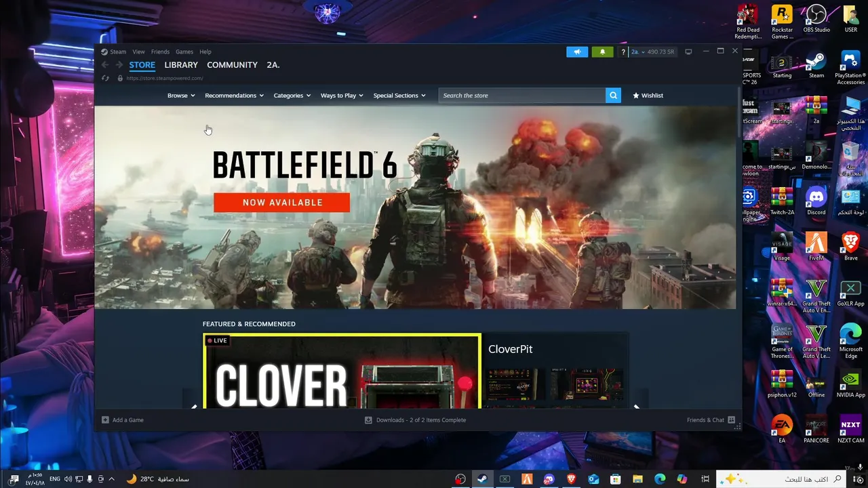Expand the Special Sections dropdown
This screenshot has width=868, height=488.
coord(399,96)
